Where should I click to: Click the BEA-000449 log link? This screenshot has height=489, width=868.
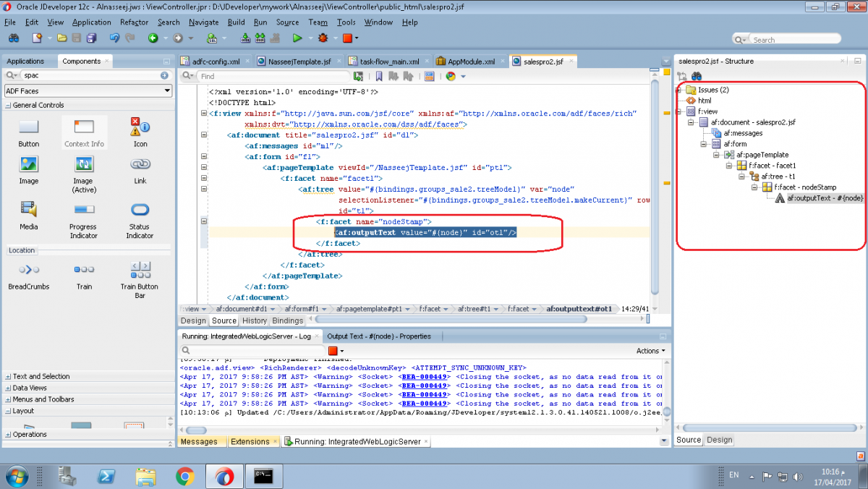[x=425, y=377]
